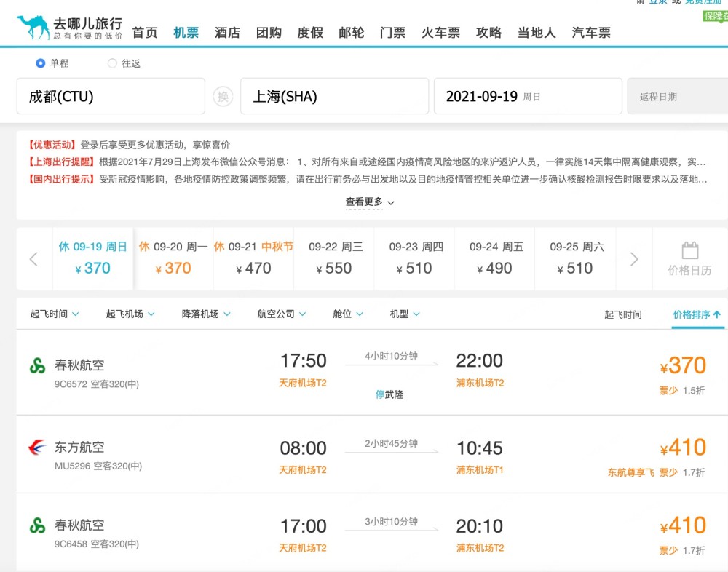728x572 pixels.
Task: Click China Eastern logo for MU5296
Action: 38,447
